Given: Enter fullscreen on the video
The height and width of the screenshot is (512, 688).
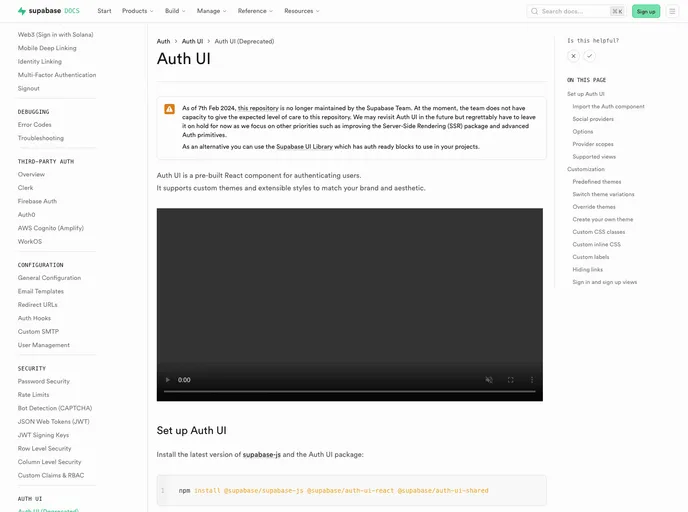Looking at the screenshot, I should (x=510, y=380).
